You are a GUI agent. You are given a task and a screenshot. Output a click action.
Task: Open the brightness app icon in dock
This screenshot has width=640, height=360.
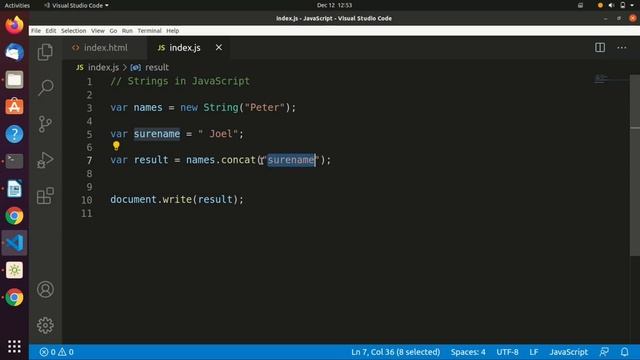pos(14,270)
